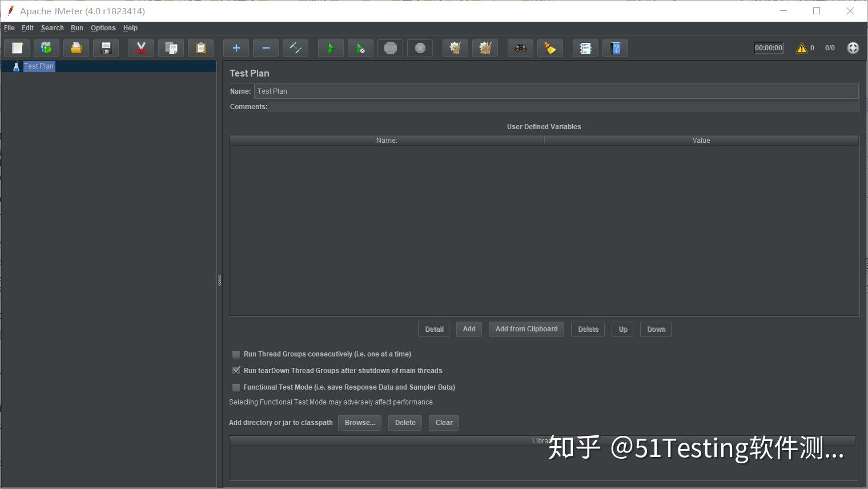This screenshot has height=489, width=868.
Task: Click the Toggle enable/disable icon
Action: click(x=296, y=48)
